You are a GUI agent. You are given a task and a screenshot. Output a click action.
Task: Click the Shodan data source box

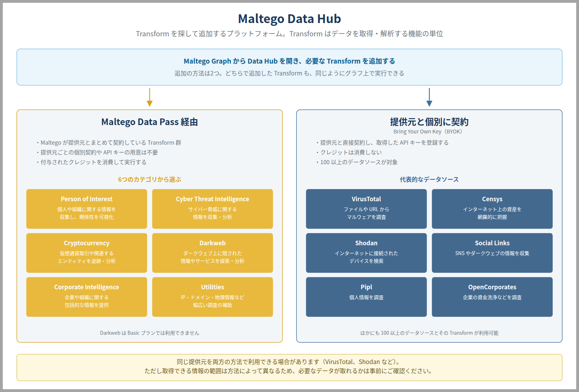pyautogui.click(x=366, y=253)
